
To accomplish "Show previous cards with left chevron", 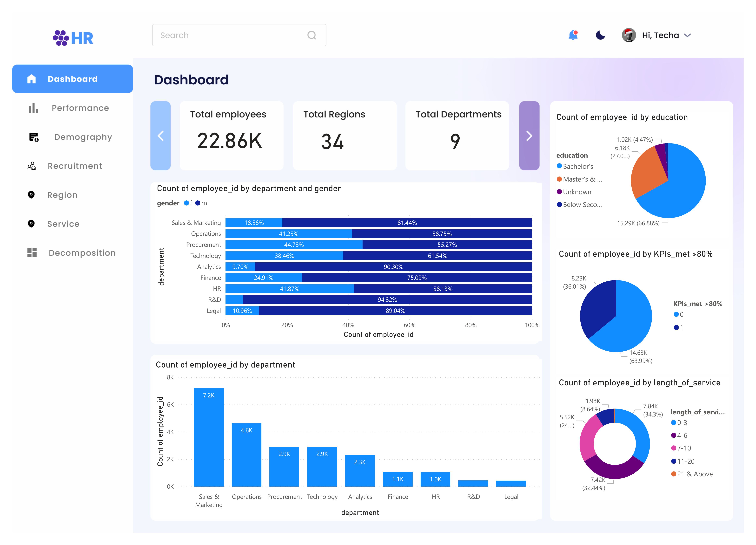I will [x=161, y=136].
